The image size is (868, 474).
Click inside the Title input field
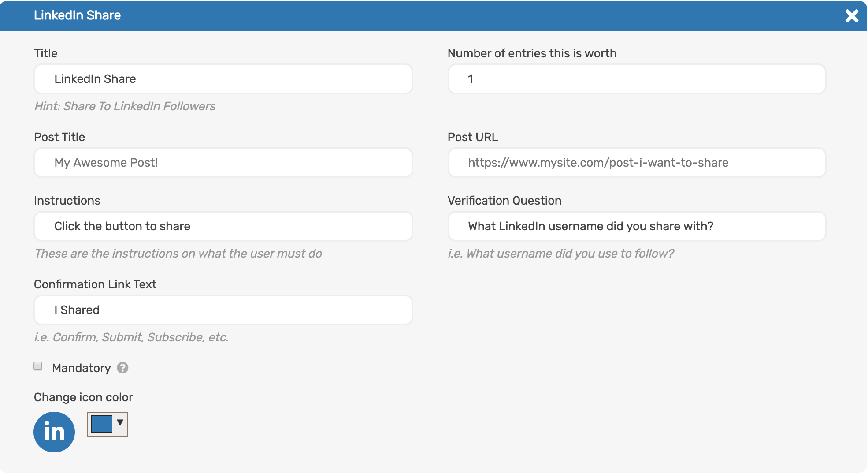[223, 79]
